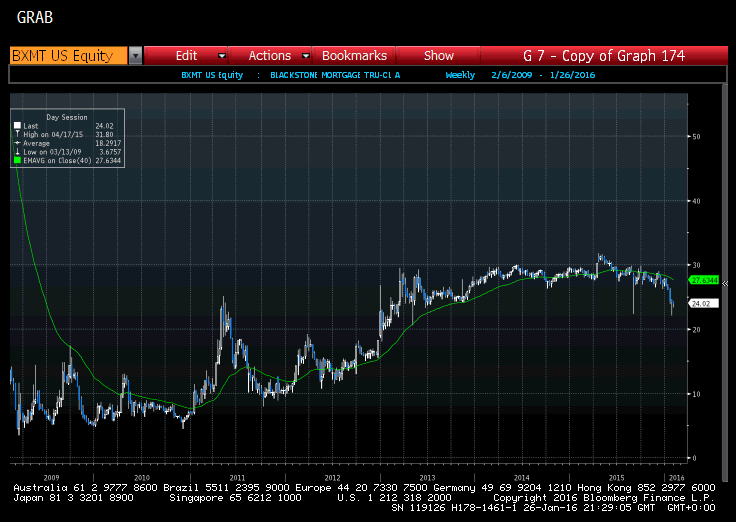Image resolution: width=736 pixels, height=522 pixels.
Task: Click the 50 label on price axis
Action: pos(696,137)
